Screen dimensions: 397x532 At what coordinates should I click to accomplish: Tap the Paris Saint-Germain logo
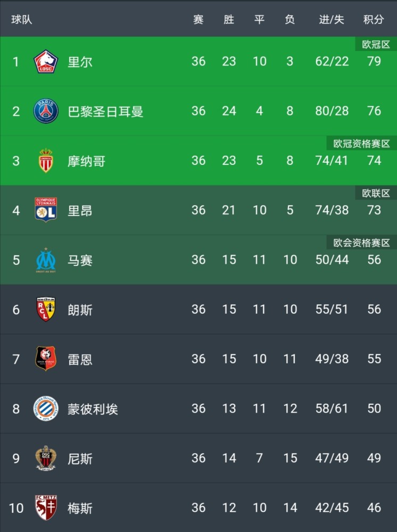click(x=46, y=111)
